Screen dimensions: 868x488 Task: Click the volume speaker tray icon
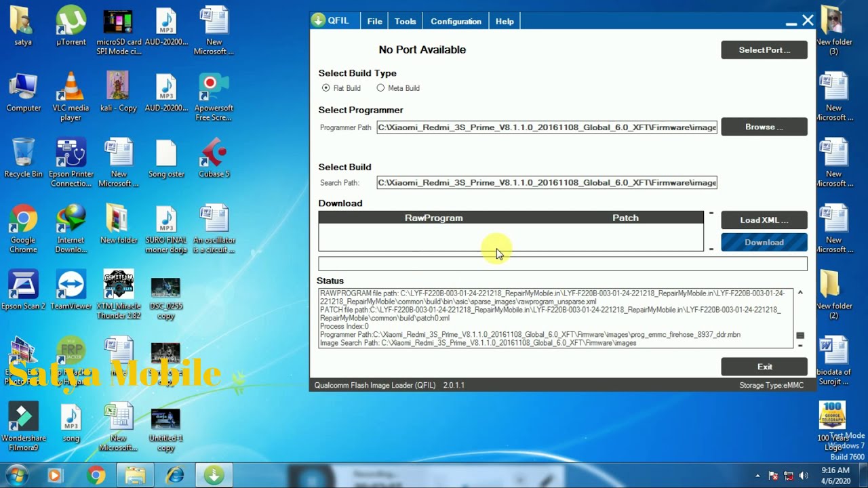(x=804, y=476)
